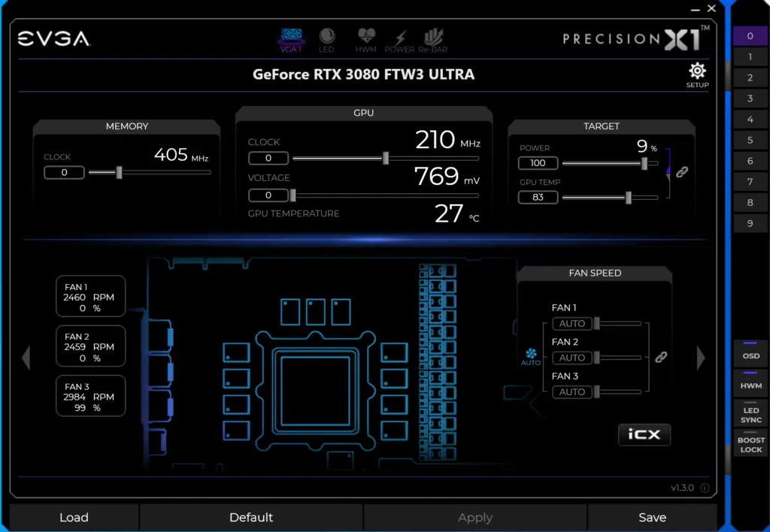Open the LED control panel icon
The height and width of the screenshot is (532, 770).
coord(327,36)
